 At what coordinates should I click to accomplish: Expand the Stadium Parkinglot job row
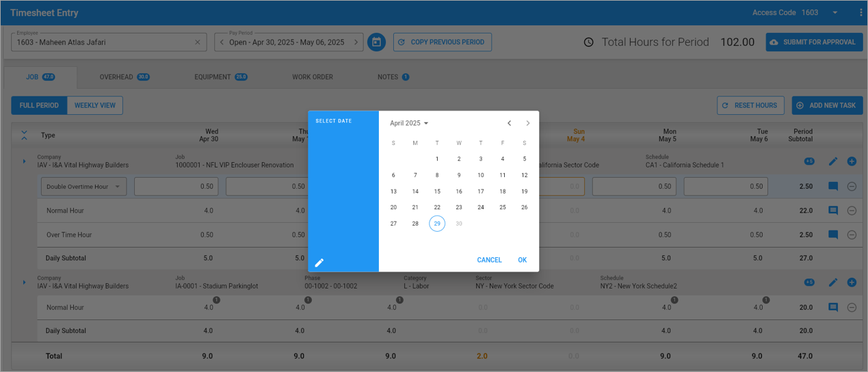tap(24, 282)
